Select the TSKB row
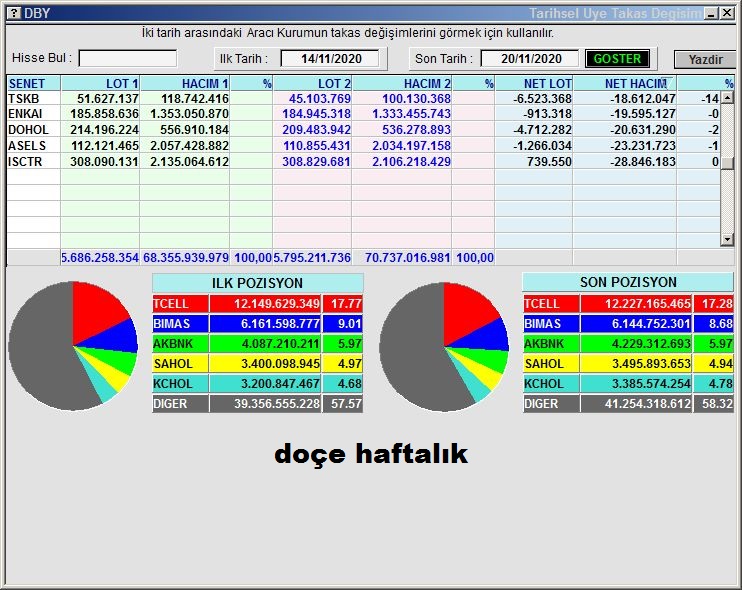 coord(363,98)
